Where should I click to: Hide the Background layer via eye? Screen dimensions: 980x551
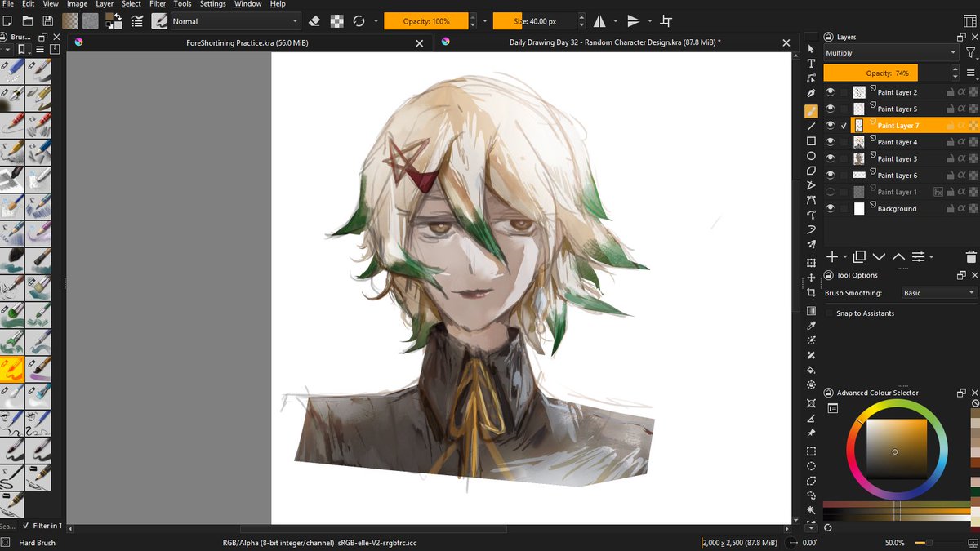(x=831, y=208)
